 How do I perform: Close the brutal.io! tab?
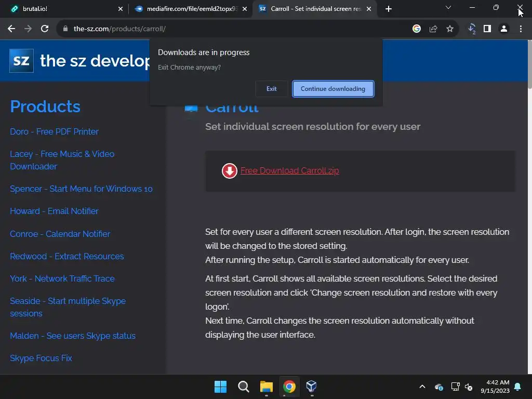[121, 9]
